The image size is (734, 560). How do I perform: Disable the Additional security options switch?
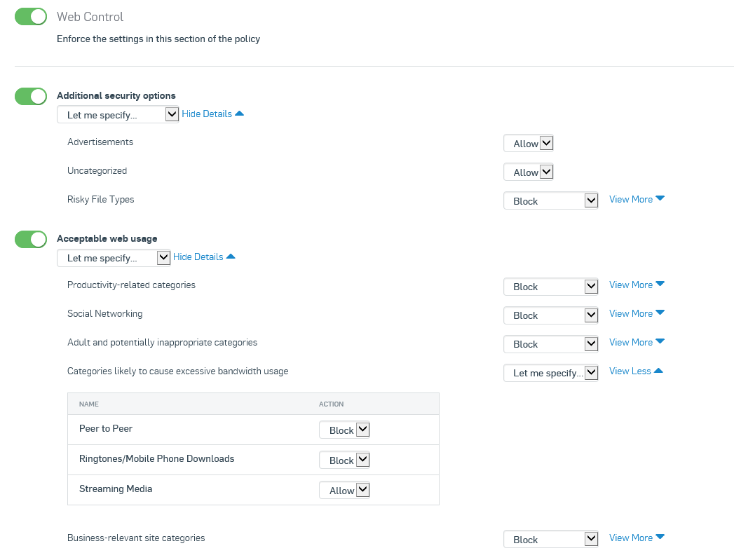pyautogui.click(x=31, y=97)
